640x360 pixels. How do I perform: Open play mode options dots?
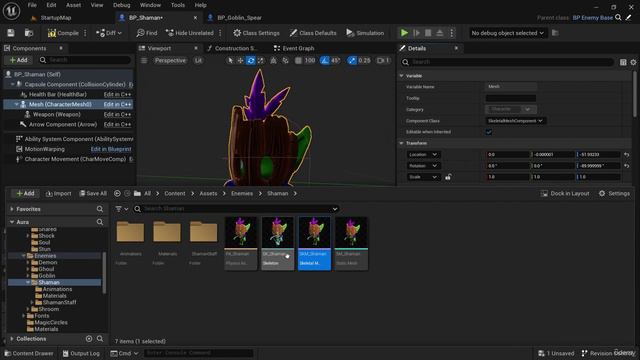tap(451, 33)
